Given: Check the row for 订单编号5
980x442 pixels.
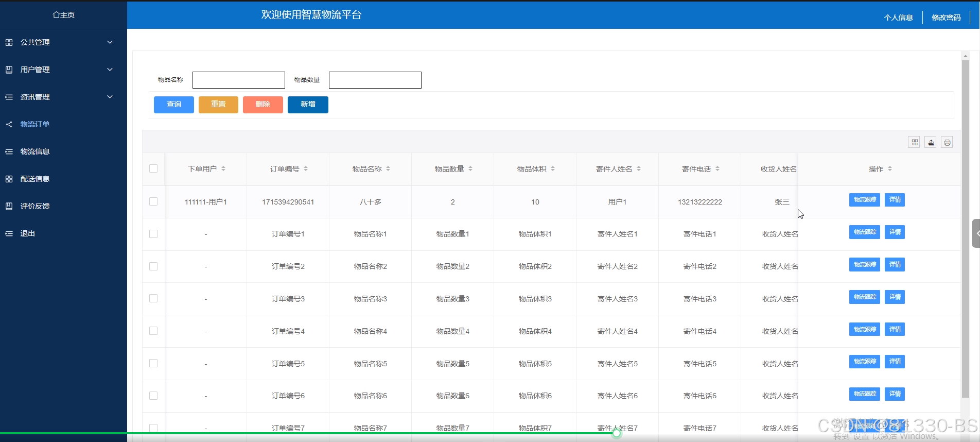Looking at the screenshot, I should coord(153,363).
